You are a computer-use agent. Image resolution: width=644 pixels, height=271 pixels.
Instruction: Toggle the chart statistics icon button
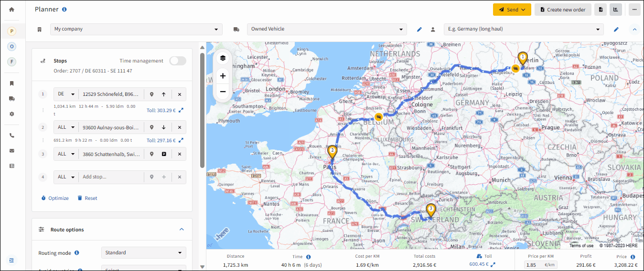(x=616, y=10)
